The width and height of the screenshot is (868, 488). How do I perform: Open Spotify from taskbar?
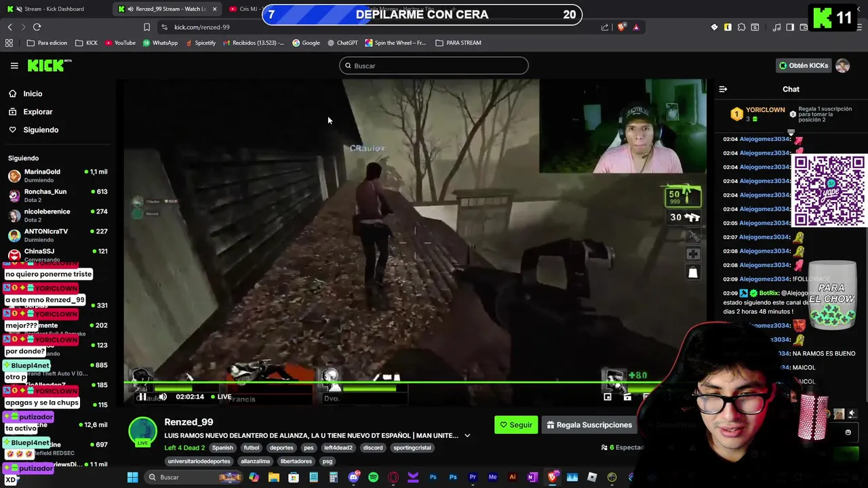tap(373, 477)
